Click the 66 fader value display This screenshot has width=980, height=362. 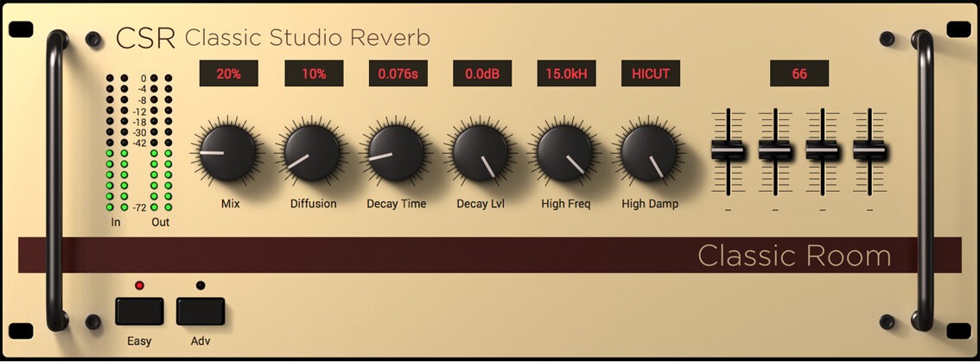[x=799, y=73]
